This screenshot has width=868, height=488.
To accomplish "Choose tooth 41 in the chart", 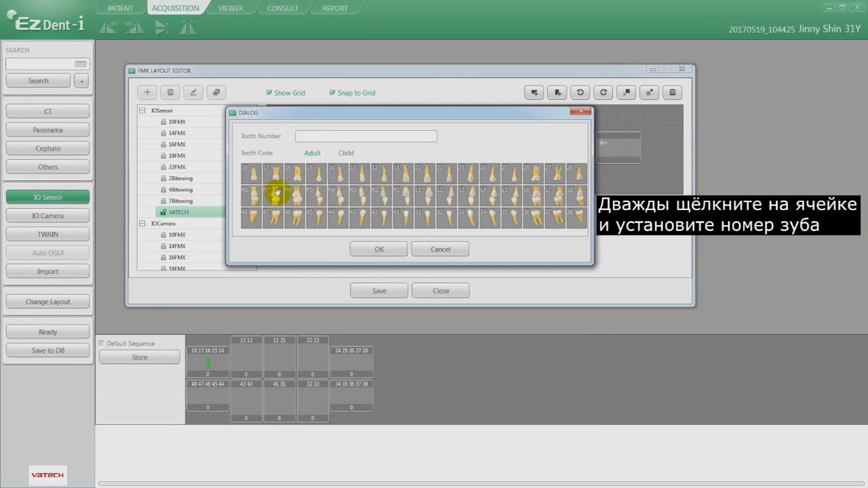I will 403,218.
